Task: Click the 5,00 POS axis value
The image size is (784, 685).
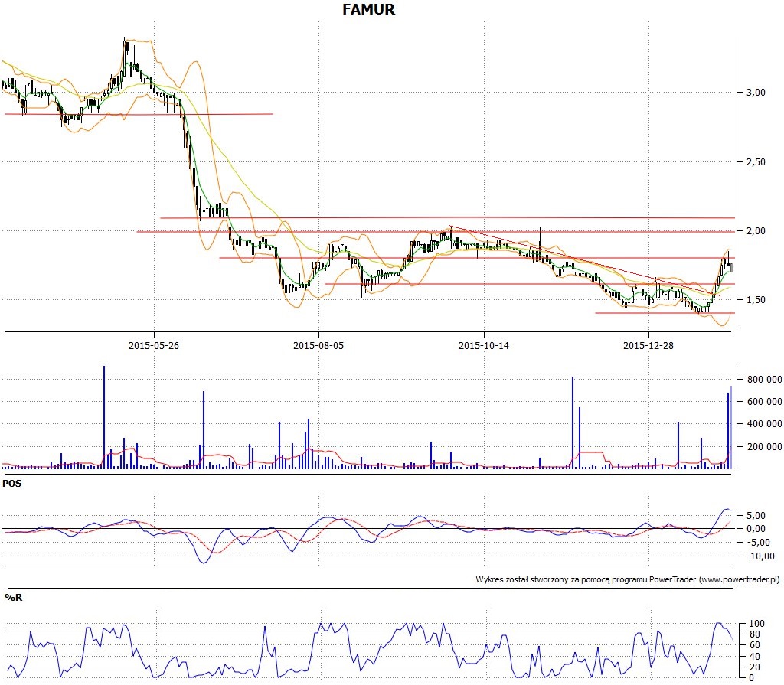Action: tap(756, 516)
